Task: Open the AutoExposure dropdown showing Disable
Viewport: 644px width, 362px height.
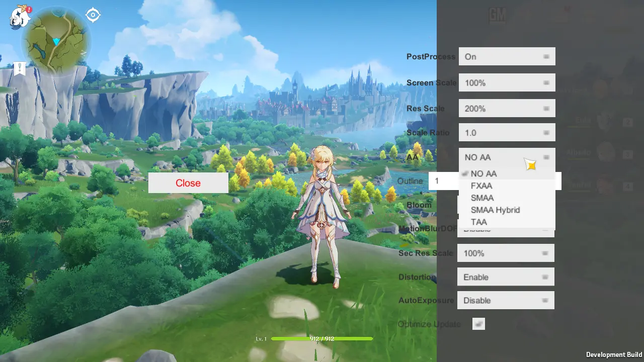Action: tap(506, 300)
